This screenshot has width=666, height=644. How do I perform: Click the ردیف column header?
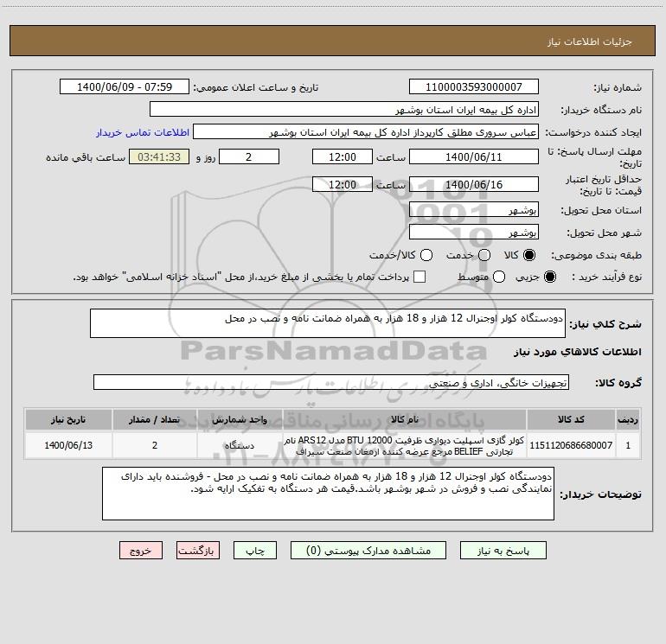tap(628, 419)
